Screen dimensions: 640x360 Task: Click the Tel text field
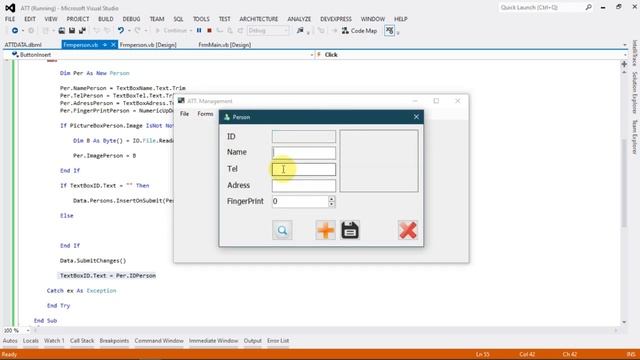304,169
